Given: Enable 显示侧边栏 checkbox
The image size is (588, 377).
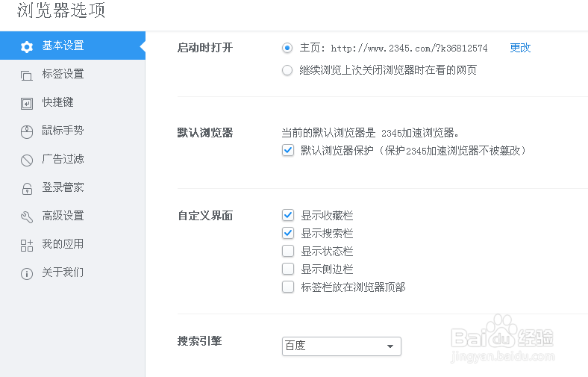Looking at the screenshot, I should (288, 269).
